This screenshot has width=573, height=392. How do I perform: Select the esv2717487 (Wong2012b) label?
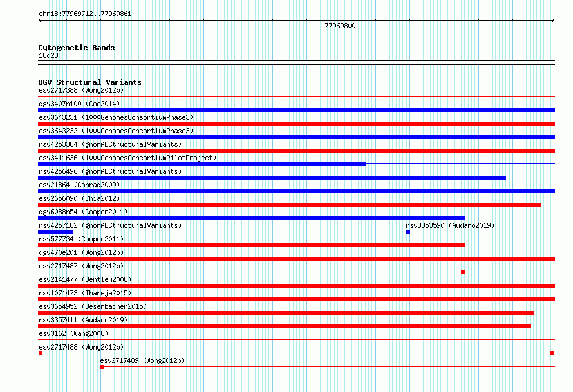(81, 266)
